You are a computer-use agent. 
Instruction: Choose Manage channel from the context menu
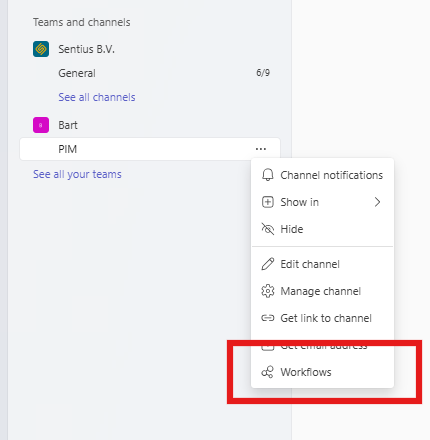(322, 291)
